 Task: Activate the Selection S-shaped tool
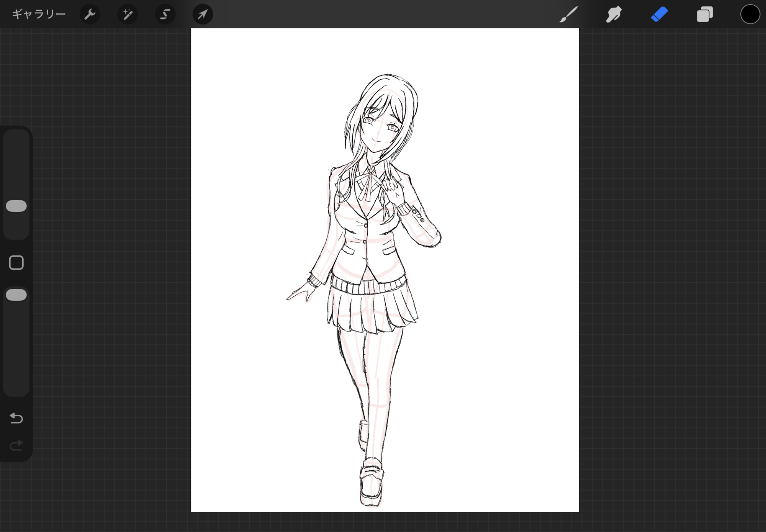165,15
